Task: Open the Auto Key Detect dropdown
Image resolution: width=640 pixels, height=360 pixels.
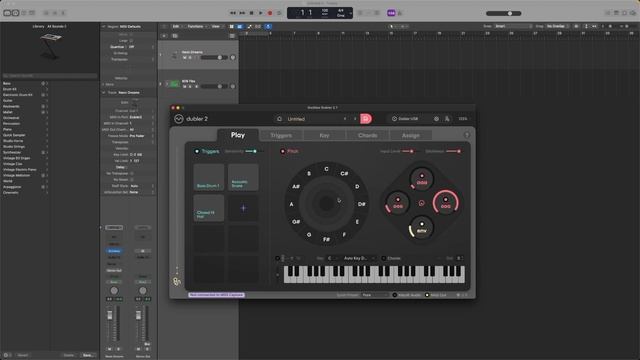Action: click(359, 258)
